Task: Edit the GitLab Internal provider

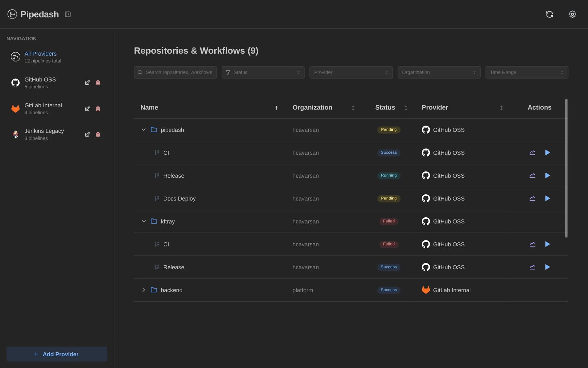Action: point(87,109)
